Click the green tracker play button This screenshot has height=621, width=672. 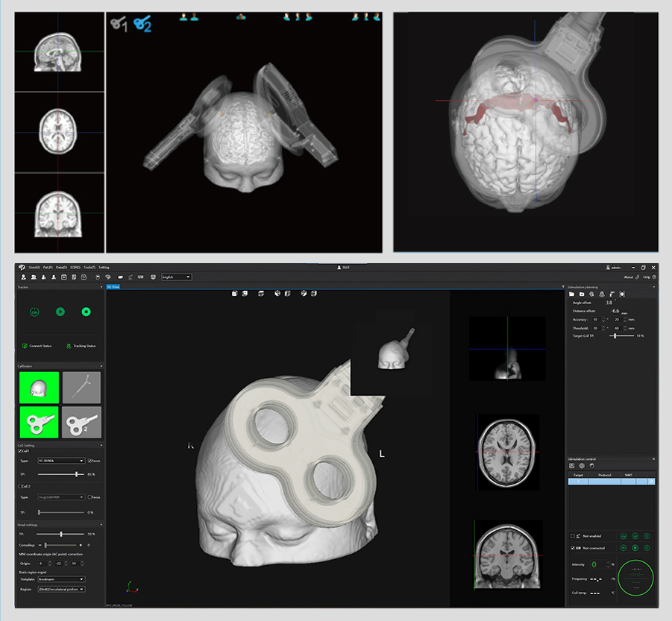(60, 312)
